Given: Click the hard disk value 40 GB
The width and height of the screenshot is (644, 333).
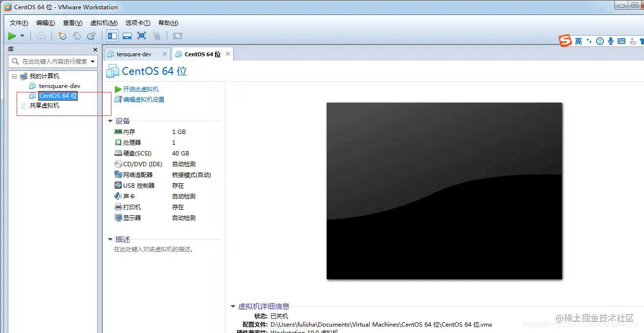Looking at the screenshot, I should pyautogui.click(x=180, y=154).
